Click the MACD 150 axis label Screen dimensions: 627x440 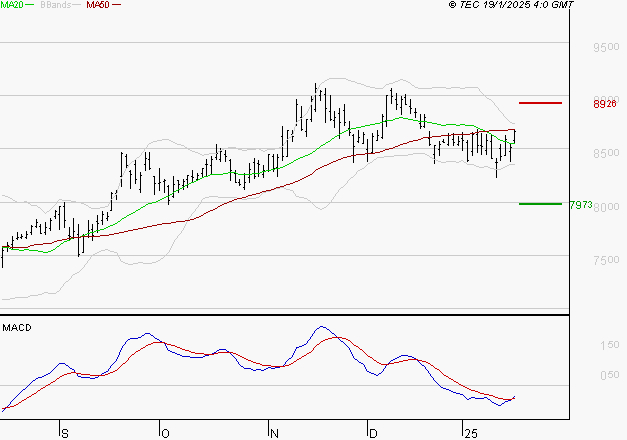(610, 345)
